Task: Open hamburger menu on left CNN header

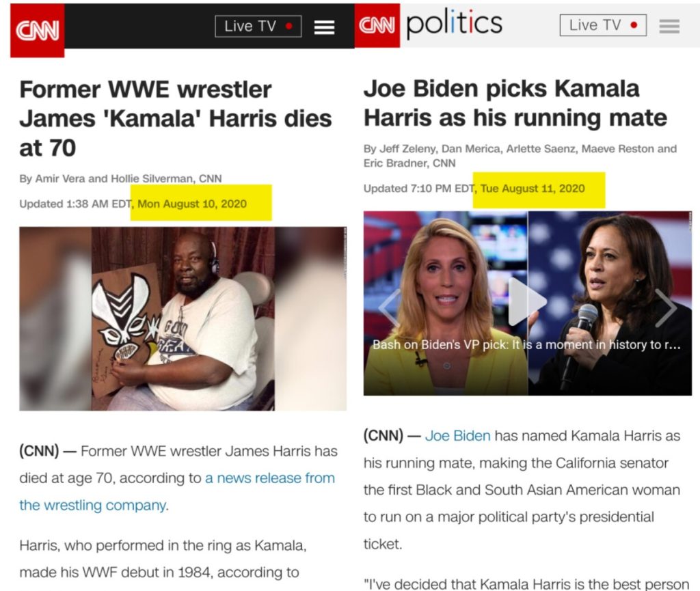Action: pos(324,27)
